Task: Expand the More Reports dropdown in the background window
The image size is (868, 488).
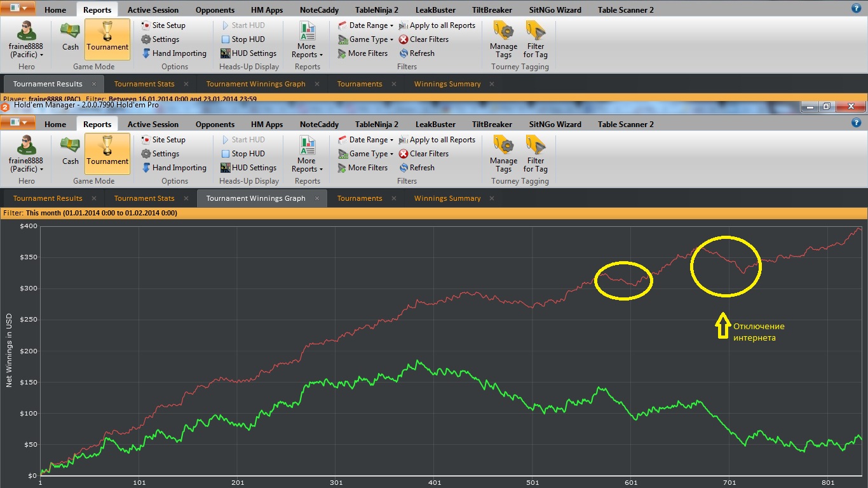Action: (308, 39)
